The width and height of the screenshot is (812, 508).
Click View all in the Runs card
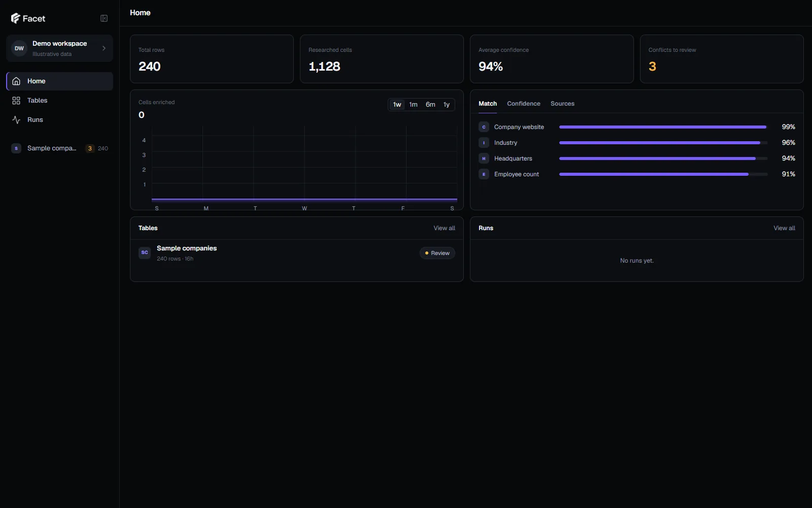784,228
